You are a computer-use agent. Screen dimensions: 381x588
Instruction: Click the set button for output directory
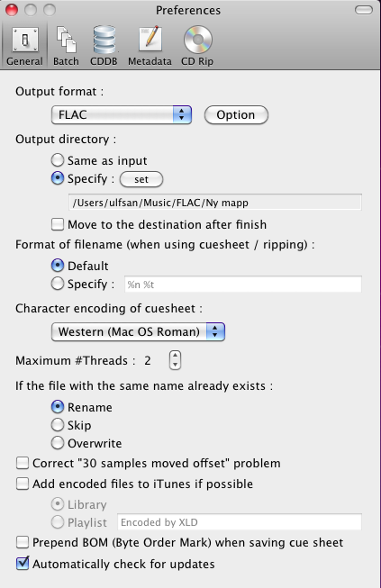pyautogui.click(x=141, y=179)
